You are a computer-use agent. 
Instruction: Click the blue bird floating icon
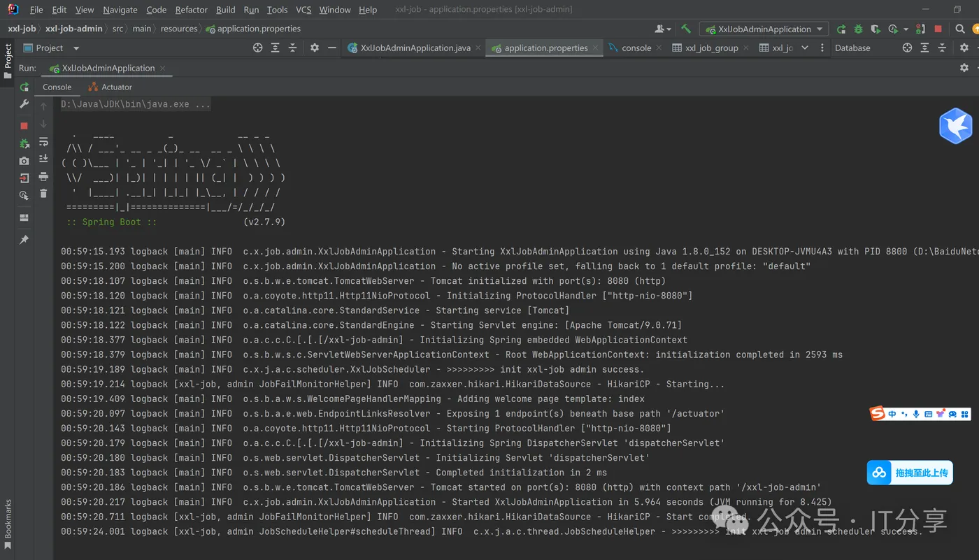pyautogui.click(x=956, y=126)
